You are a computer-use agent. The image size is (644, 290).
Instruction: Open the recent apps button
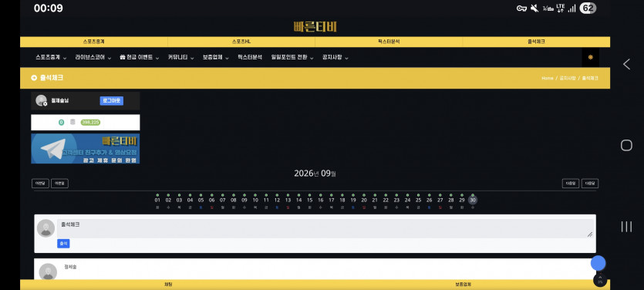(626, 226)
